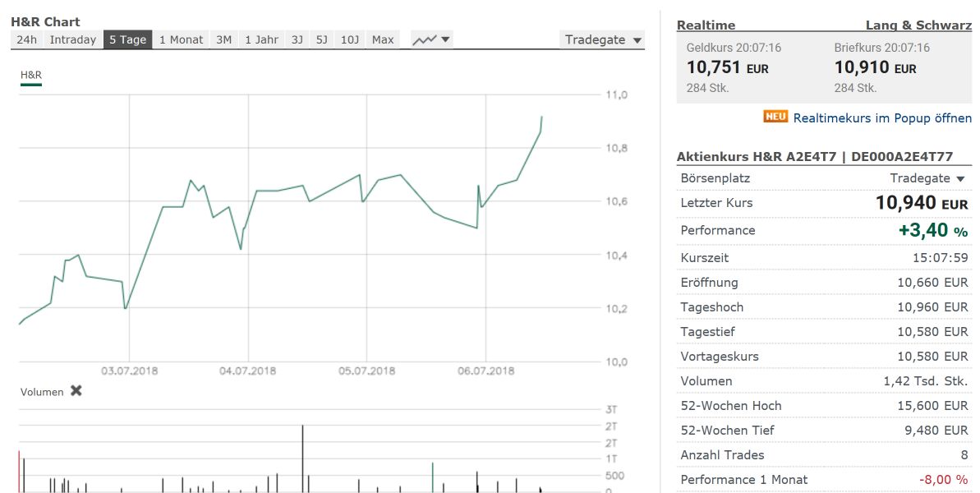Click the tallest volume bar in chart
This screenshot has width=980, height=493.
[x=302, y=457]
